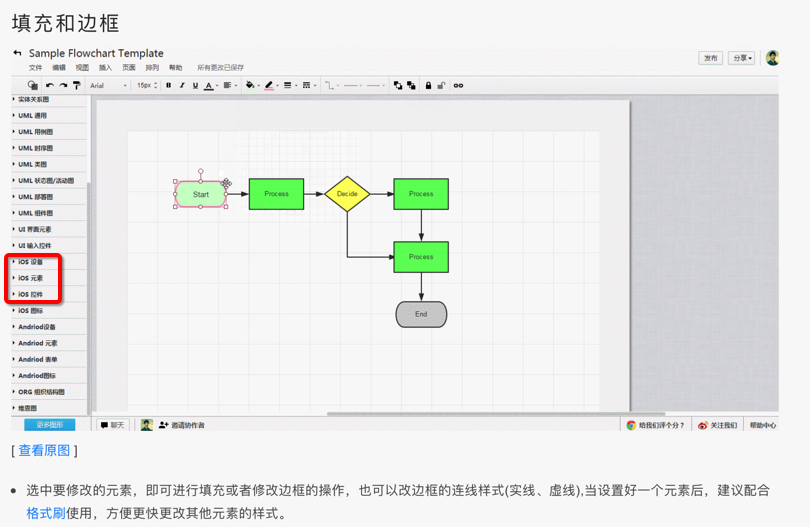Open the text alignment dropdown
Image resolution: width=810 pixels, height=527 pixels.
229,85
